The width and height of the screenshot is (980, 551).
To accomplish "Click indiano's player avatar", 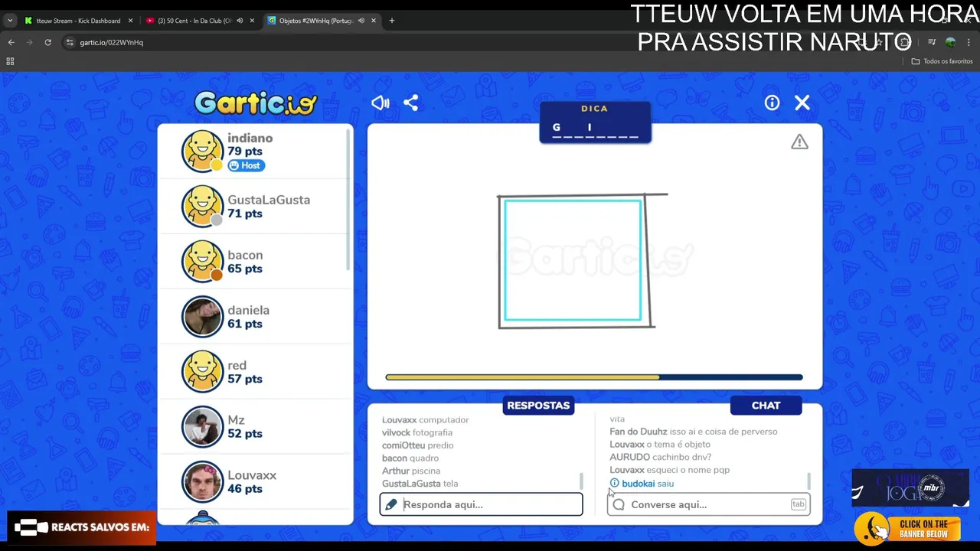I will pyautogui.click(x=202, y=152).
